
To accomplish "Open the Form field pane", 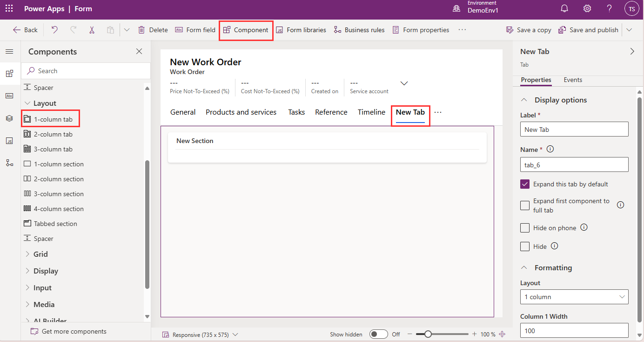I will pyautogui.click(x=195, y=30).
